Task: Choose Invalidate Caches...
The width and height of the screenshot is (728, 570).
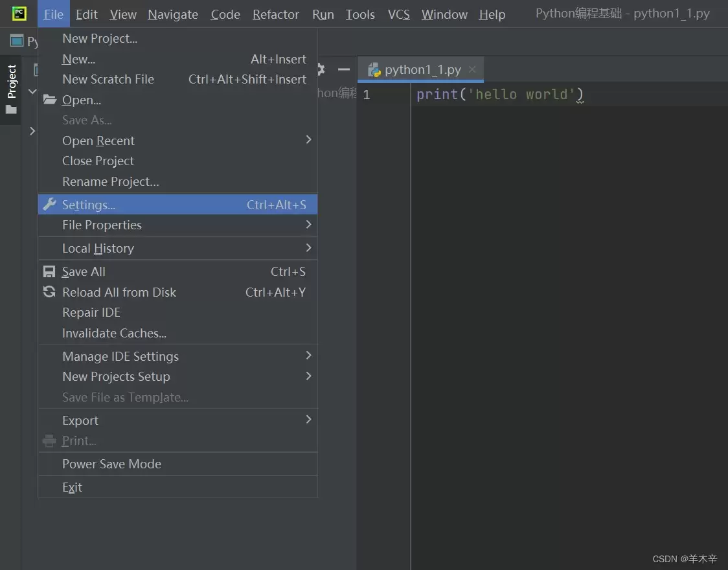Action: (x=178, y=334)
